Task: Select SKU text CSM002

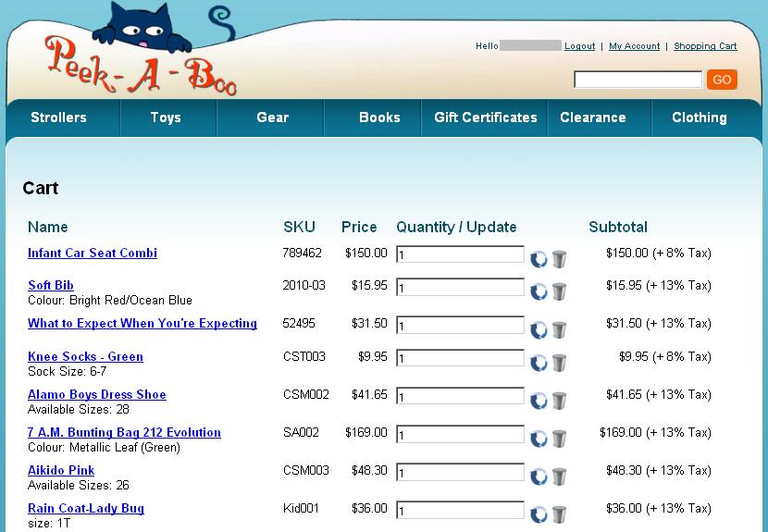Action: pos(306,395)
